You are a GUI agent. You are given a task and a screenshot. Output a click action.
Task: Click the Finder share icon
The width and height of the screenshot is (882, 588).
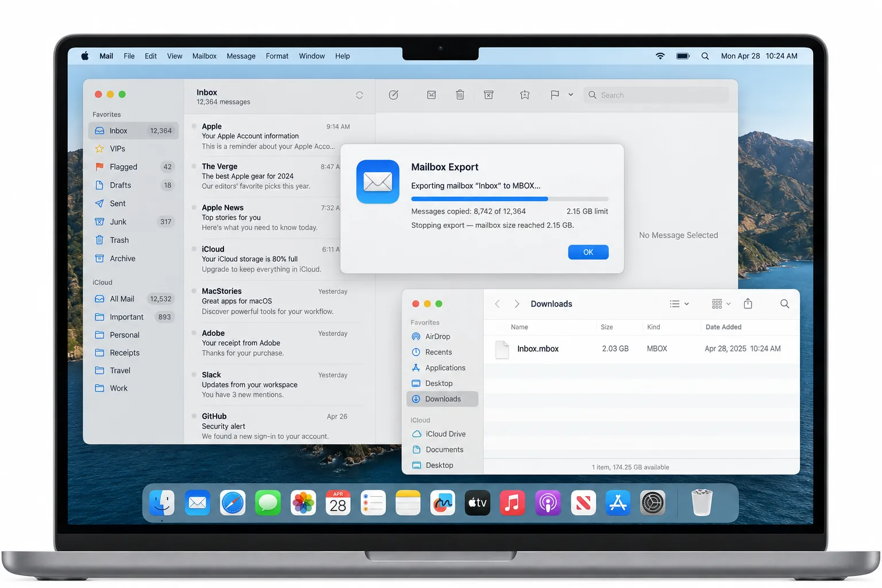pos(748,303)
